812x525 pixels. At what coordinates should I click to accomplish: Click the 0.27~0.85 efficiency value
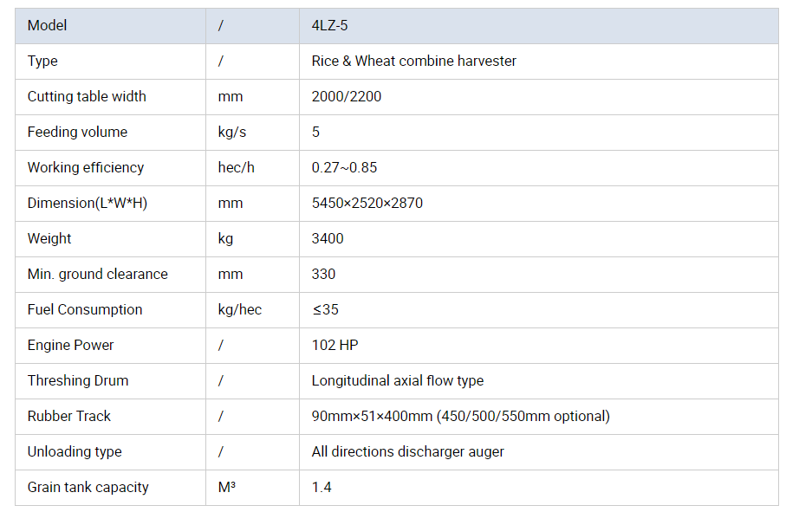point(344,168)
